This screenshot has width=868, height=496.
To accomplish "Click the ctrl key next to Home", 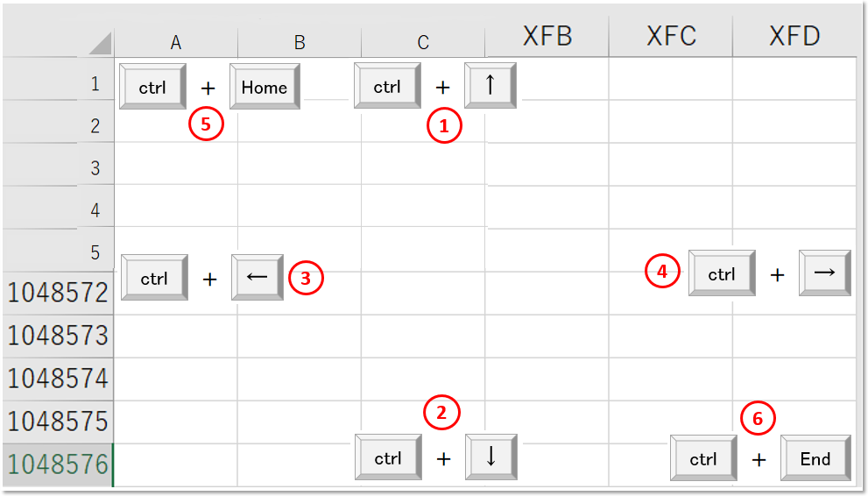I will (x=152, y=87).
